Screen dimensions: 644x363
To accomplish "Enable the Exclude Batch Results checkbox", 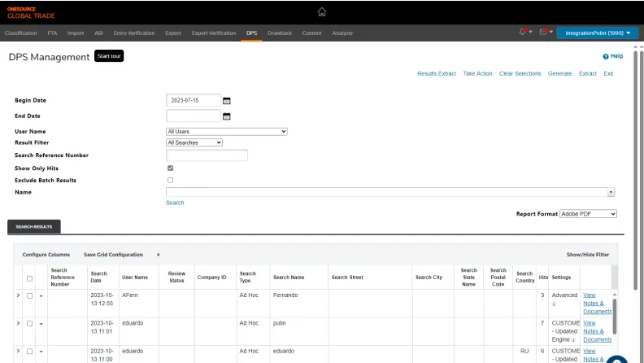I will pos(170,180).
